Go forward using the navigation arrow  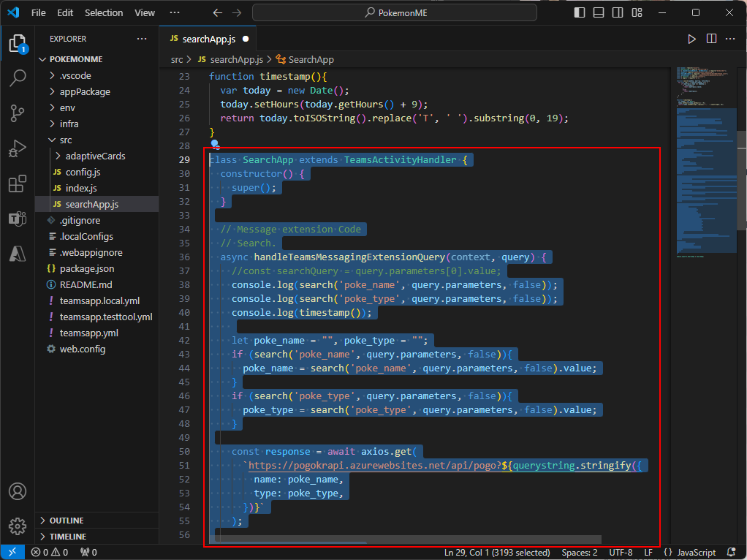237,13
